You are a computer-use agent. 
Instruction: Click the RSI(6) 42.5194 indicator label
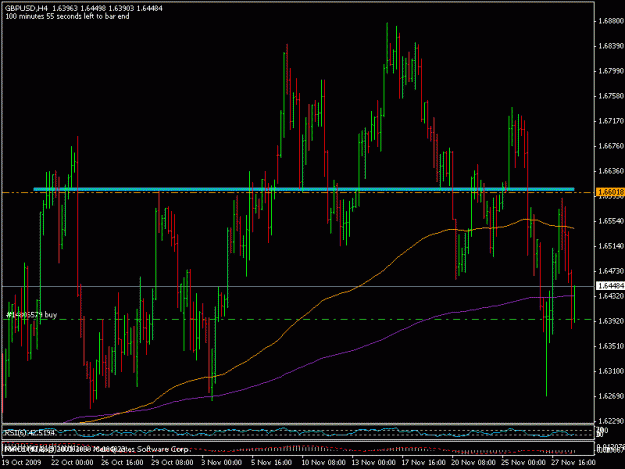pos(29,433)
